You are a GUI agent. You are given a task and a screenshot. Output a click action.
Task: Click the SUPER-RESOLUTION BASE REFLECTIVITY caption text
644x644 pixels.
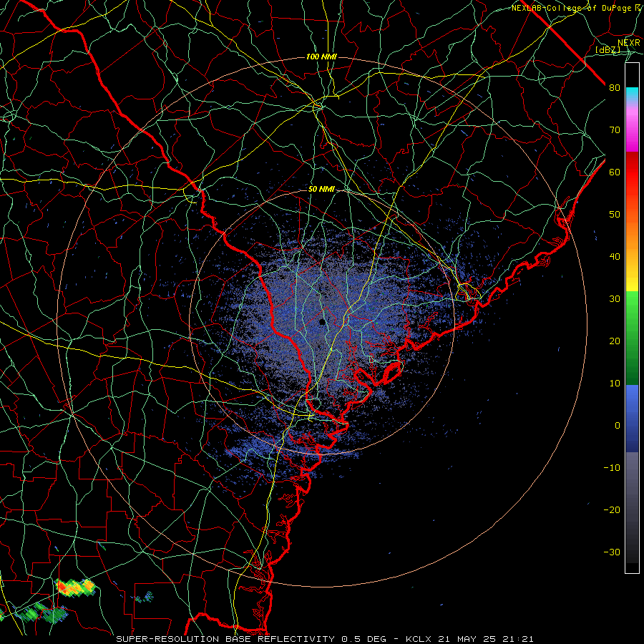(x=225, y=639)
